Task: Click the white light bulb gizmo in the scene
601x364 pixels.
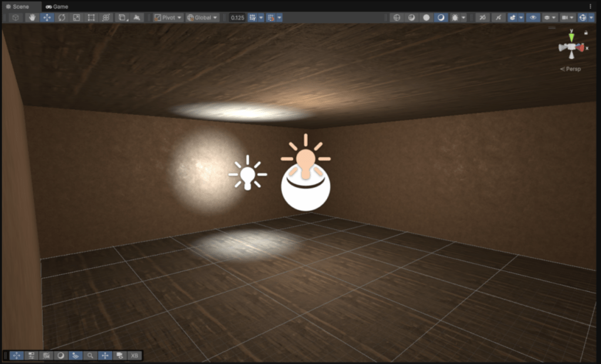Action: (x=247, y=174)
